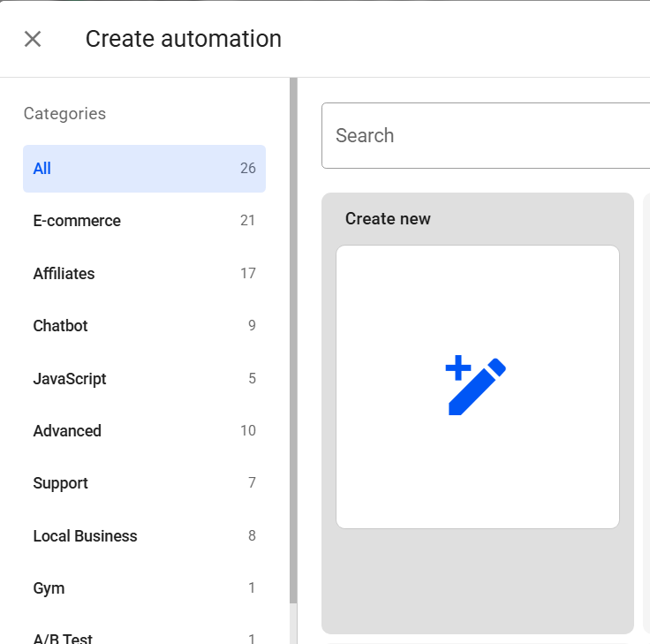Click the 26 count next to All
The image size is (650, 644).
point(247,169)
